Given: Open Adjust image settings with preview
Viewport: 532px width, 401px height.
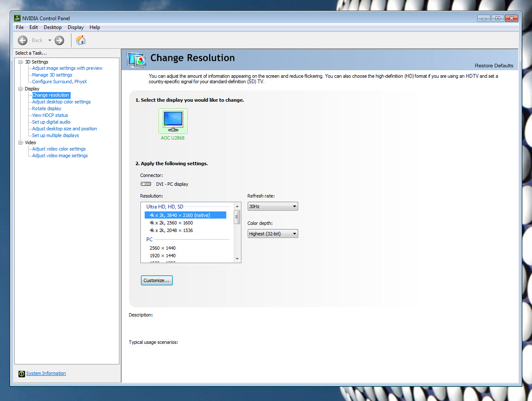Looking at the screenshot, I should 67,68.
